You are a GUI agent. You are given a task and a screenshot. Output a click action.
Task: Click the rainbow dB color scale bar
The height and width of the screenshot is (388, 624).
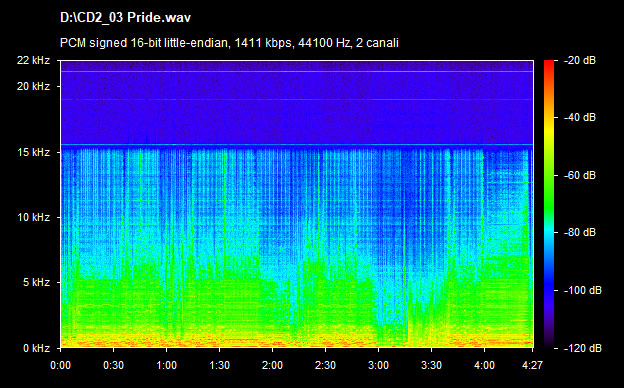[x=549, y=204]
